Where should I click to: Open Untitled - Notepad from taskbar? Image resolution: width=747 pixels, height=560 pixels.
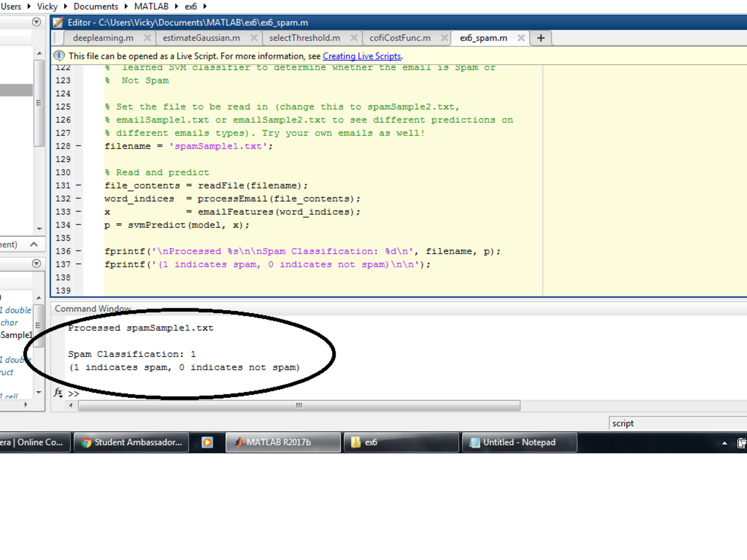point(519,442)
